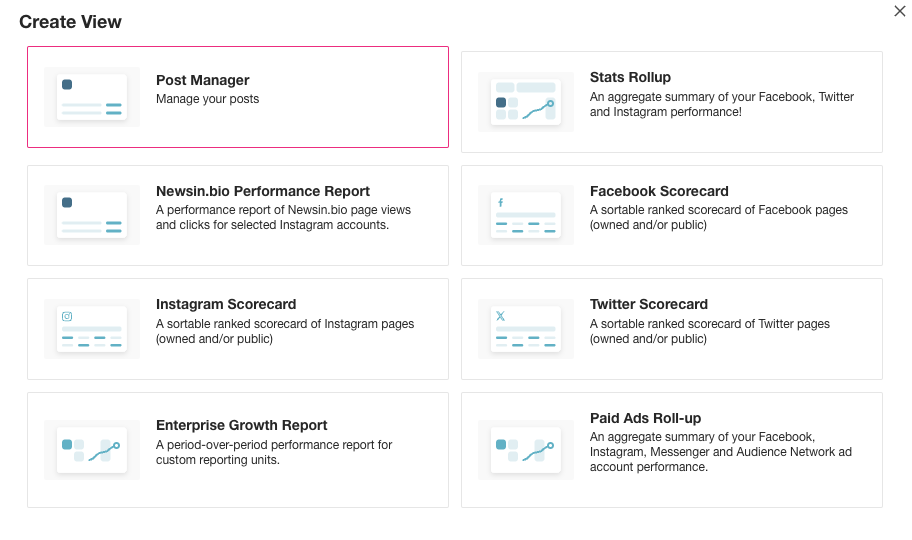Pick the Instagram Scorecard heading
Viewport: 912px width, 540px height.
(x=226, y=304)
